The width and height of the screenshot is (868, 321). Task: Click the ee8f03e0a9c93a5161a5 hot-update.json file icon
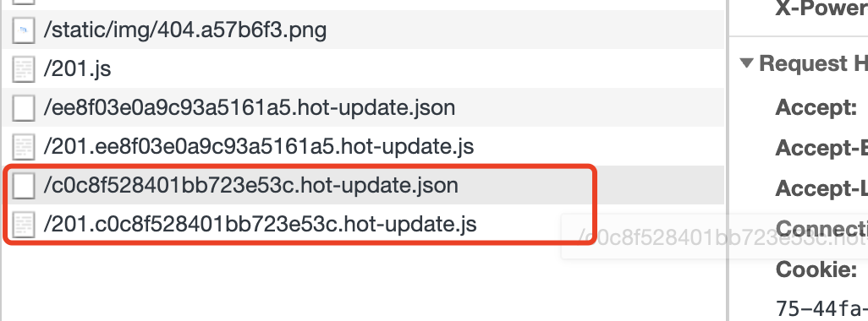24,107
